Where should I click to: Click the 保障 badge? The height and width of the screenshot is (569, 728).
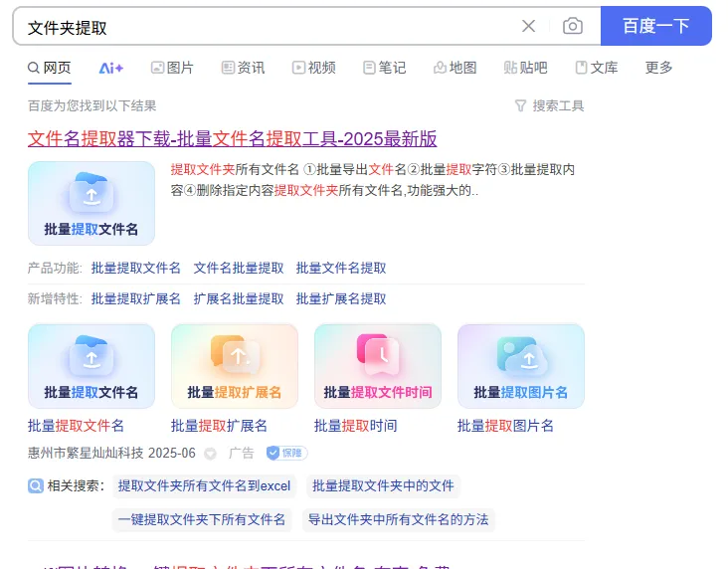pyautogui.click(x=287, y=453)
